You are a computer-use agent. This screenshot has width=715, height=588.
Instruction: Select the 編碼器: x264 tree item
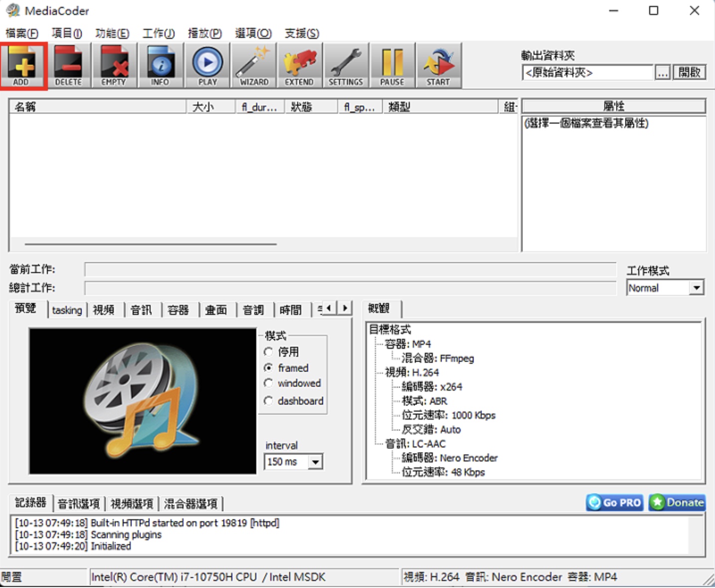(432, 387)
